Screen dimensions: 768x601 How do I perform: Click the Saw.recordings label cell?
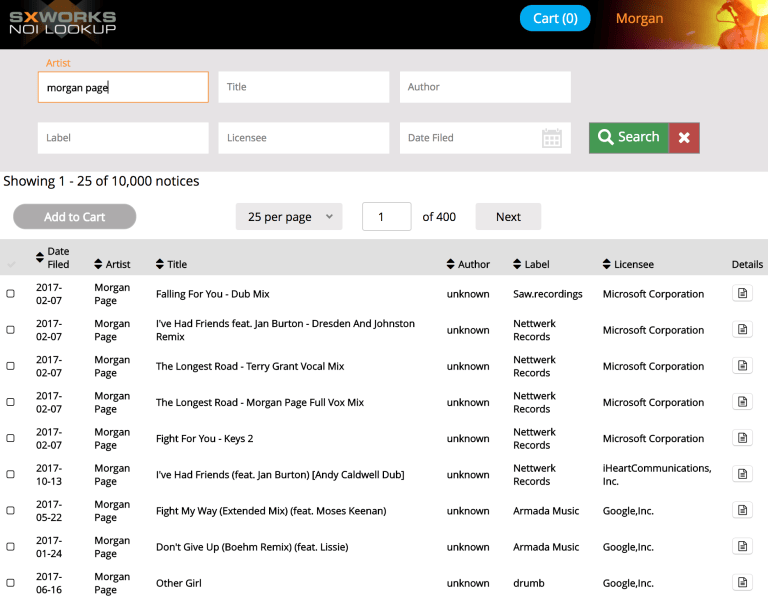(x=548, y=294)
